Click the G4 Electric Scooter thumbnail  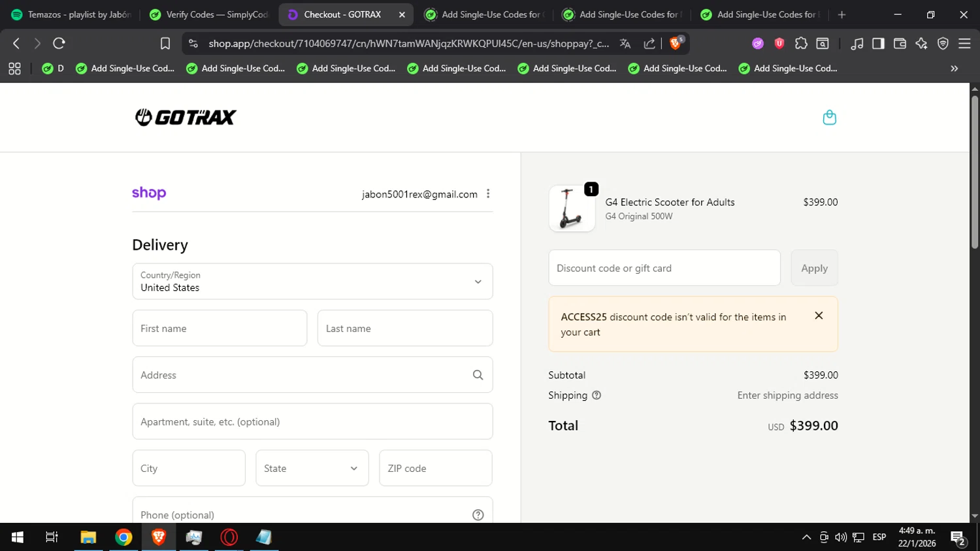click(x=572, y=209)
